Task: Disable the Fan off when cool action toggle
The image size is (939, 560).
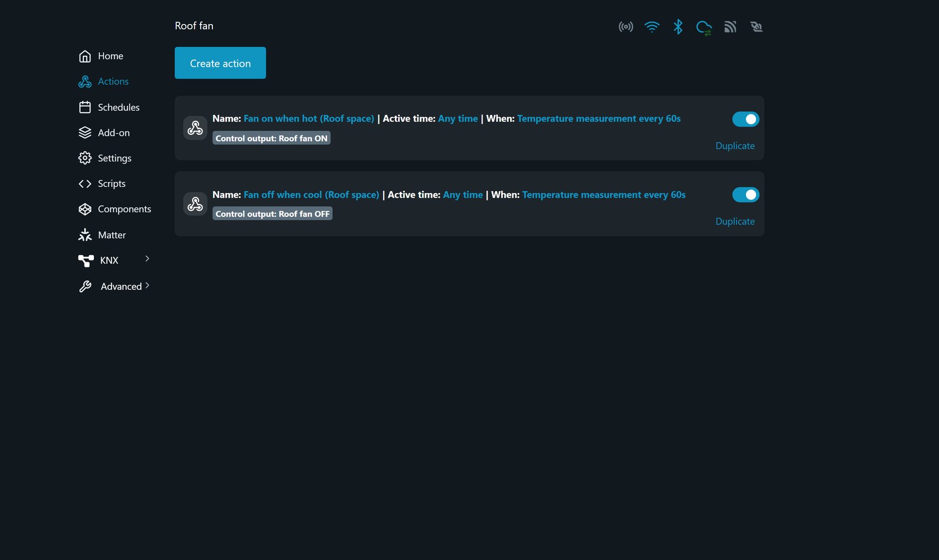Action: pyautogui.click(x=746, y=195)
